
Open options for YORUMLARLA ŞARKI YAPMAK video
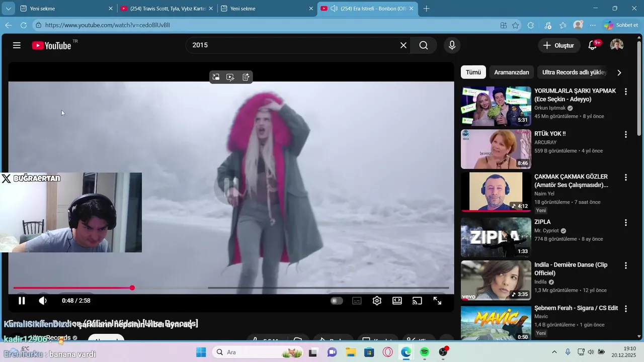(x=626, y=92)
